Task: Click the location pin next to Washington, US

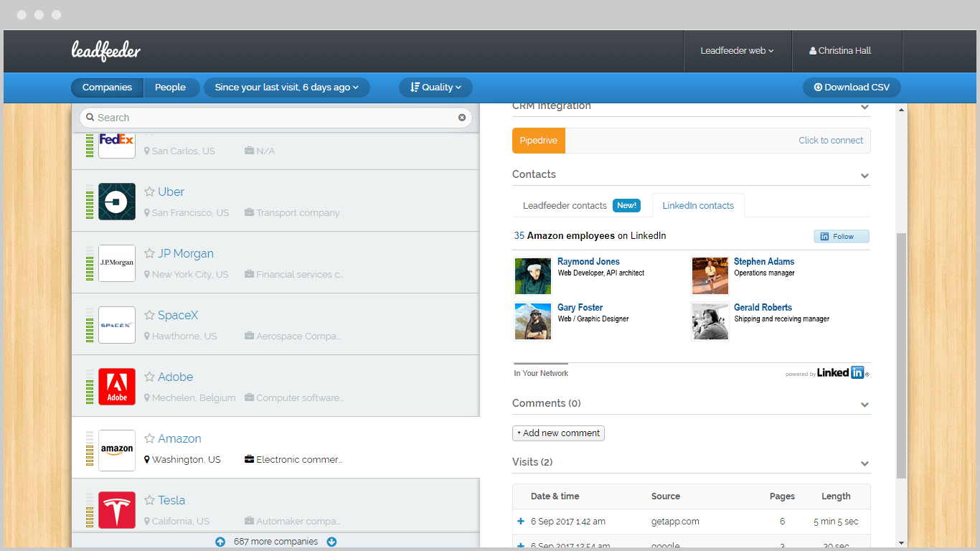Action: tap(147, 459)
